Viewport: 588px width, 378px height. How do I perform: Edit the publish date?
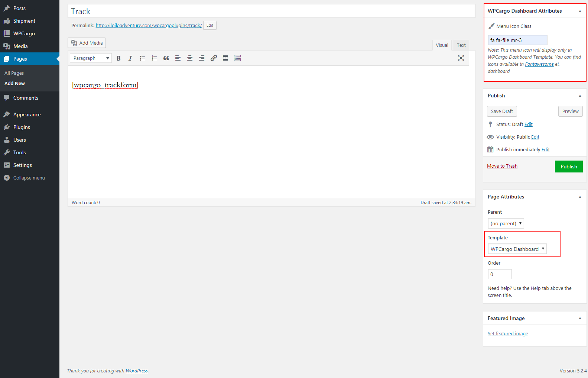pyautogui.click(x=546, y=150)
